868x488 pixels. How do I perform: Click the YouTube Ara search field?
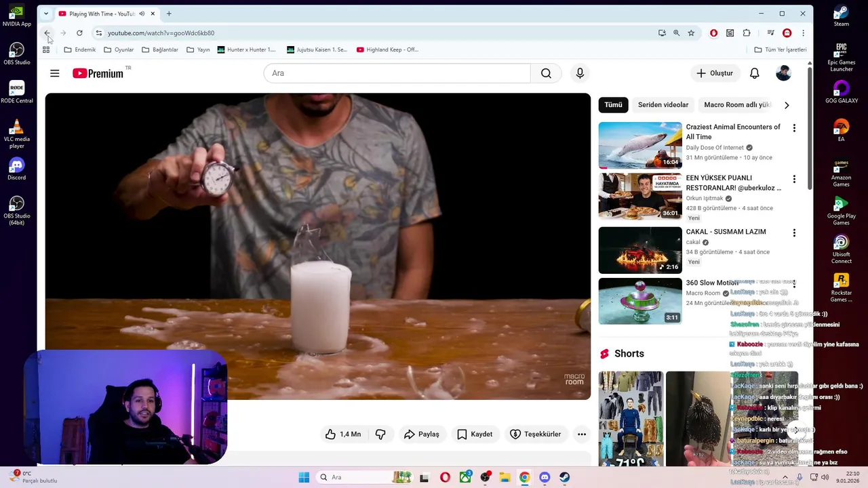coord(397,73)
